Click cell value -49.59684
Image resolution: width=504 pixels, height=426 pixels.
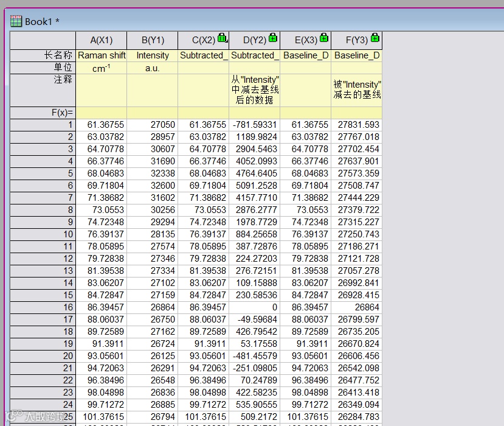(x=255, y=319)
